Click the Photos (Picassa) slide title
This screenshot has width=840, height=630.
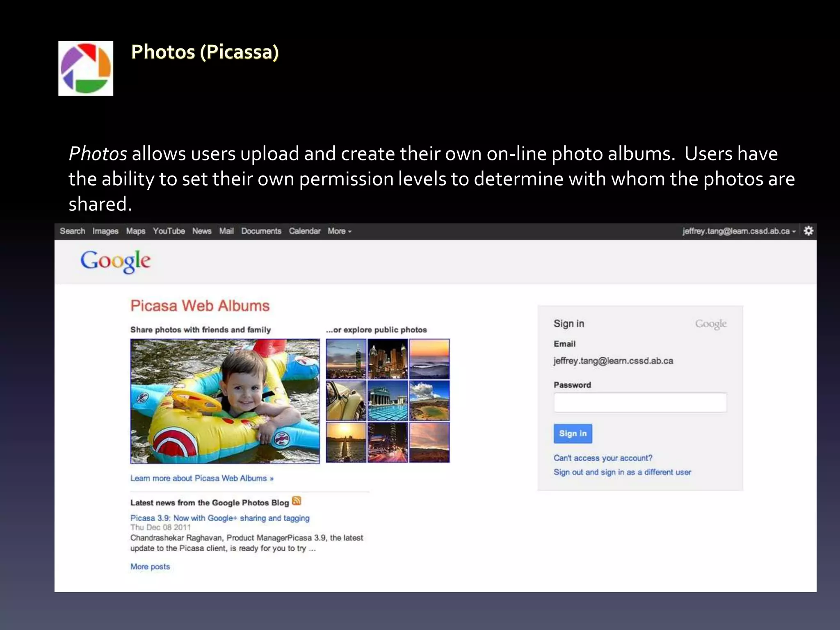pyautogui.click(x=205, y=52)
